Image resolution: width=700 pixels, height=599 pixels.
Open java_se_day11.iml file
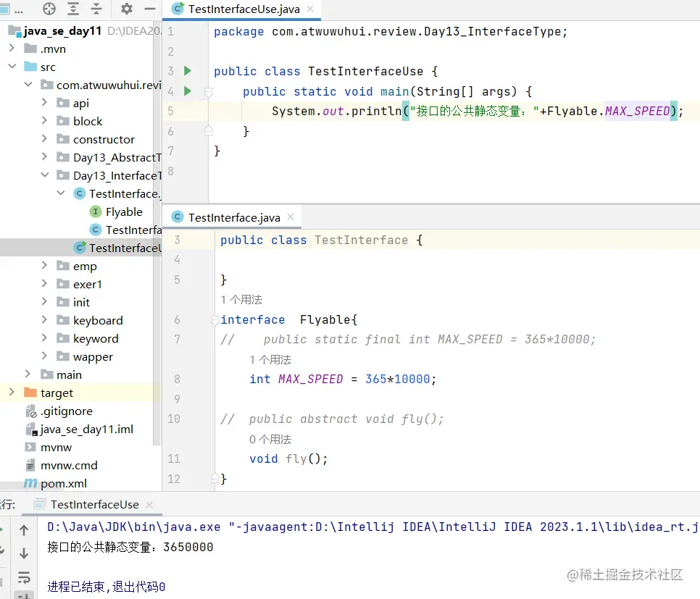coord(80,430)
